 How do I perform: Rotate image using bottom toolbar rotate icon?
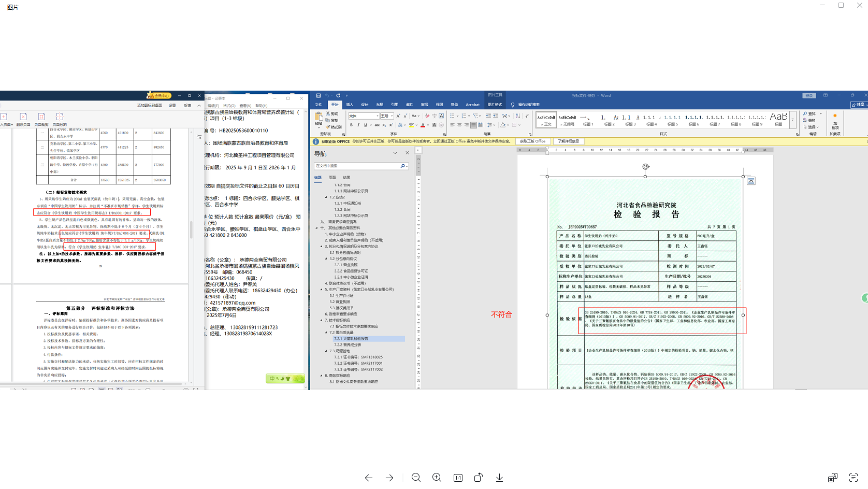[x=478, y=478]
